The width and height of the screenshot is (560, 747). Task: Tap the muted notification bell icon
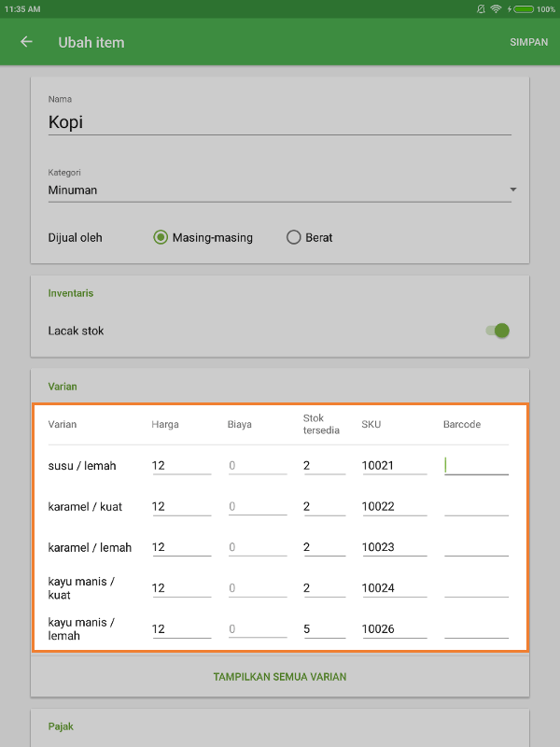point(481,8)
